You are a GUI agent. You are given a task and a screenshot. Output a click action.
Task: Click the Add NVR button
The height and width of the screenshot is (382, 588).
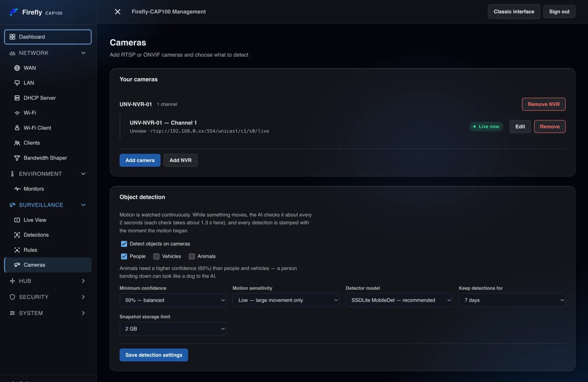click(180, 160)
